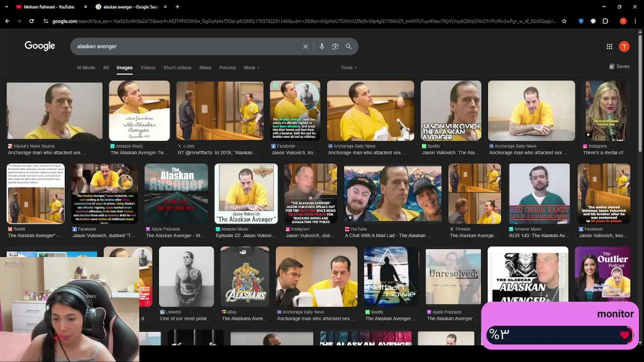Open Chrome three-dot menu
This screenshot has height=362, width=644.
click(636, 21)
